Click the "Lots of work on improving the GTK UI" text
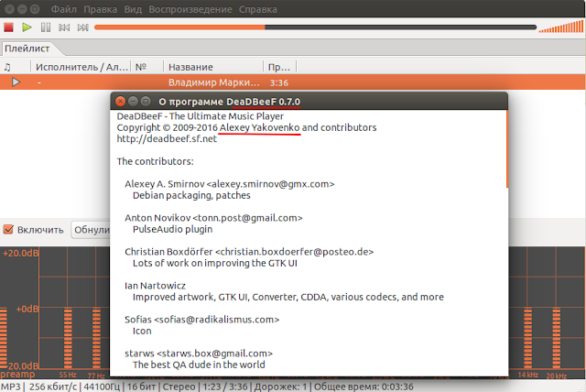 [215, 263]
